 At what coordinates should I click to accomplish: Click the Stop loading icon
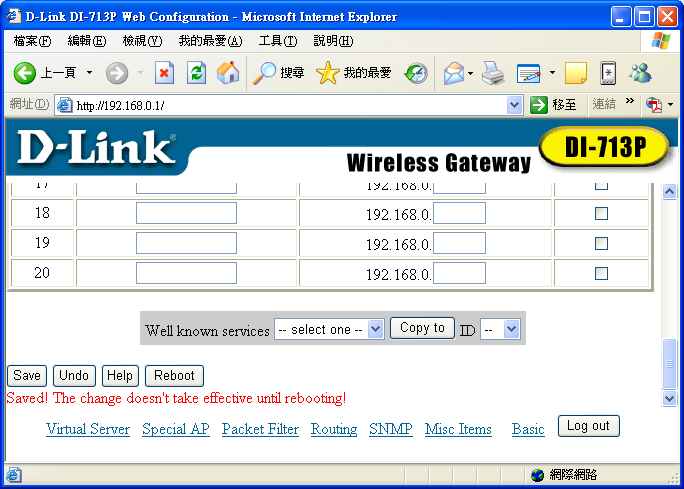click(x=164, y=72)
